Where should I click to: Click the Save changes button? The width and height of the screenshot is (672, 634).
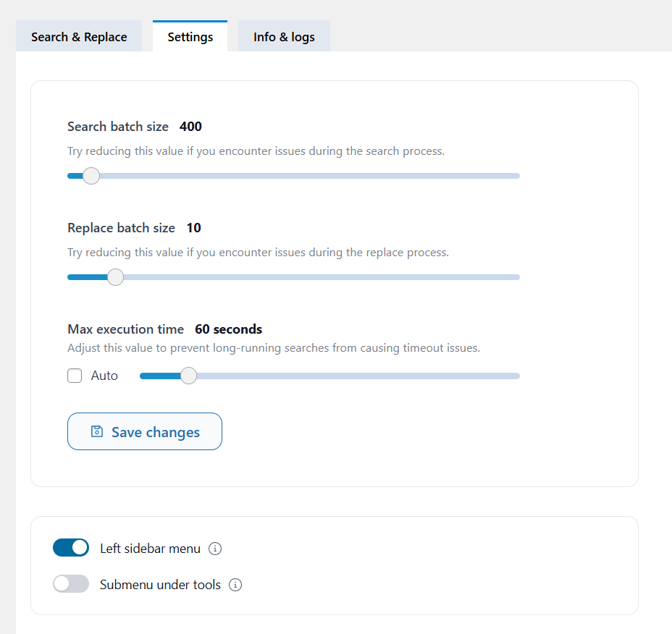point(144,431)
